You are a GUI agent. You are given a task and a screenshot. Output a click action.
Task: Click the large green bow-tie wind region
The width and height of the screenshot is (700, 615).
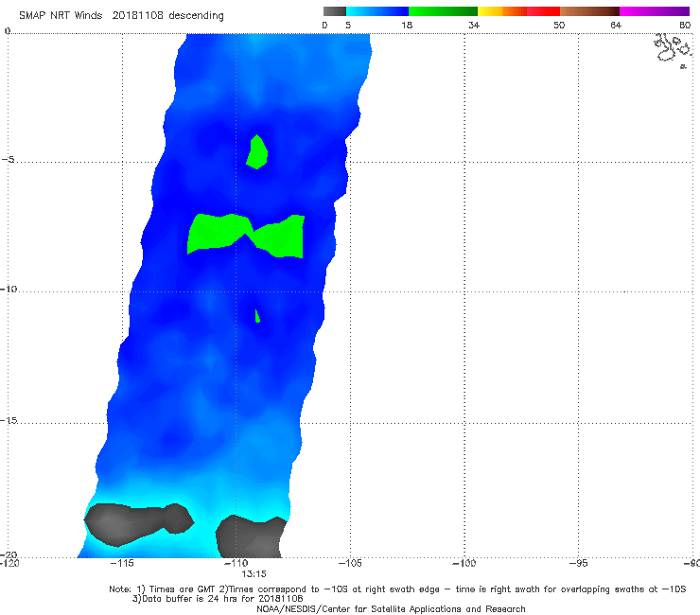click(246, 236)
